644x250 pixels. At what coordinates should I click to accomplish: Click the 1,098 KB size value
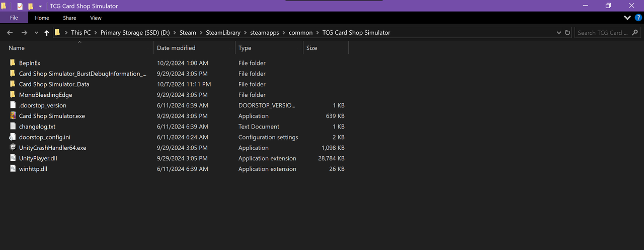pos(333,148)
